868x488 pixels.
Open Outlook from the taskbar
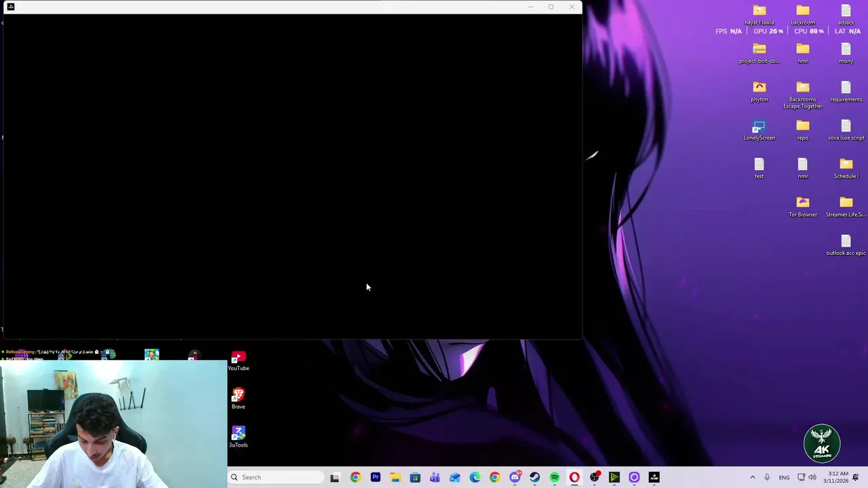pos(455,477)
